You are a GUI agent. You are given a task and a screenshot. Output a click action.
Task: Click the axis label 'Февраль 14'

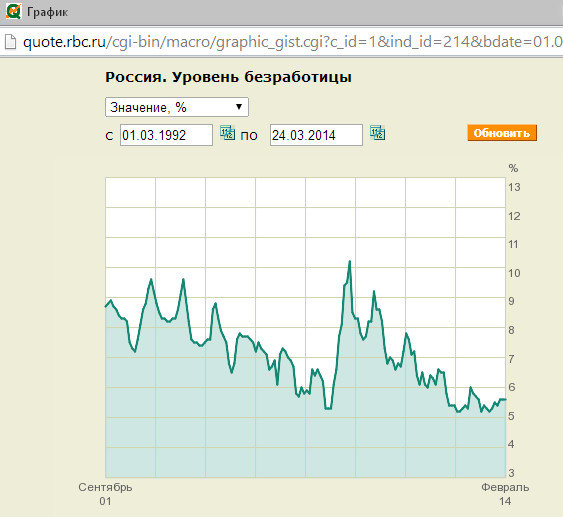(505, 494)
